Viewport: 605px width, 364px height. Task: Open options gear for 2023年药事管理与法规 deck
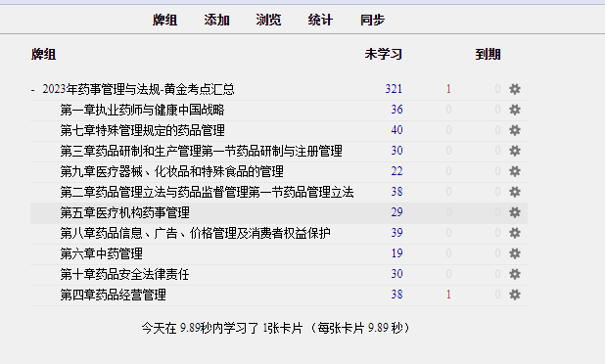[x=515, y=89]
